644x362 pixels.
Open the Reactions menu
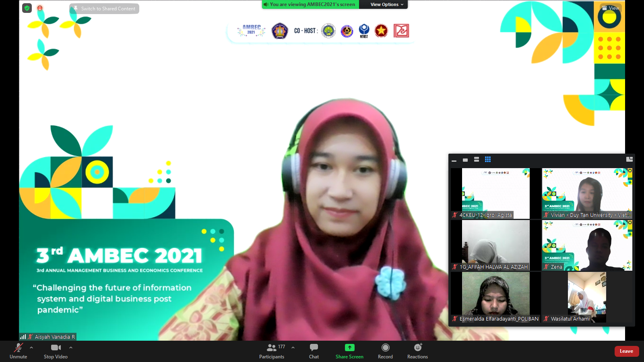[x=417, y=351]
